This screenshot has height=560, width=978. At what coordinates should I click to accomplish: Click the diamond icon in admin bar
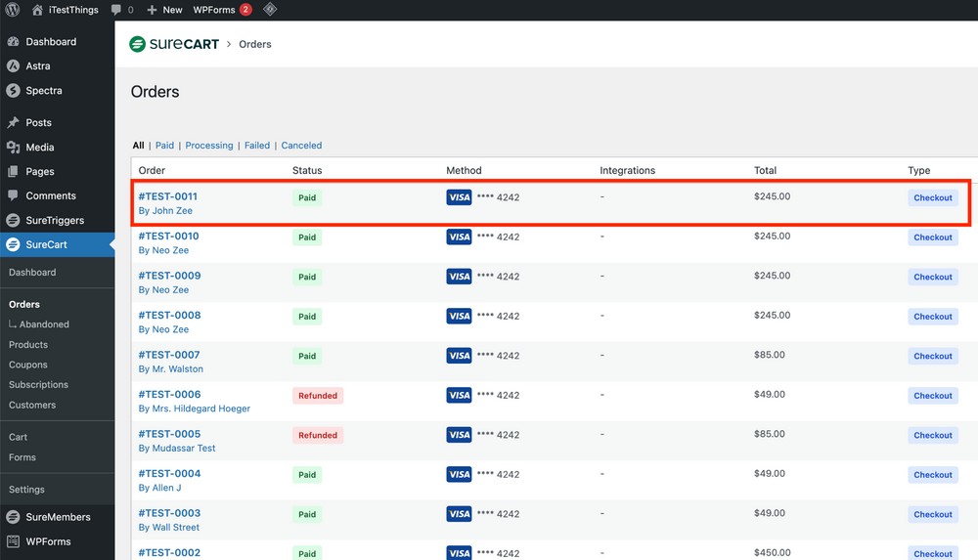click(x=270, y=10)
